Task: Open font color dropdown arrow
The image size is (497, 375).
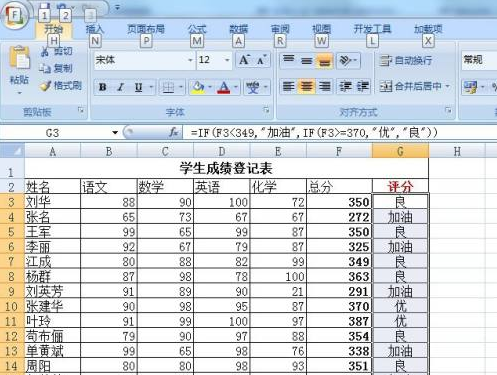Action: 236,88
